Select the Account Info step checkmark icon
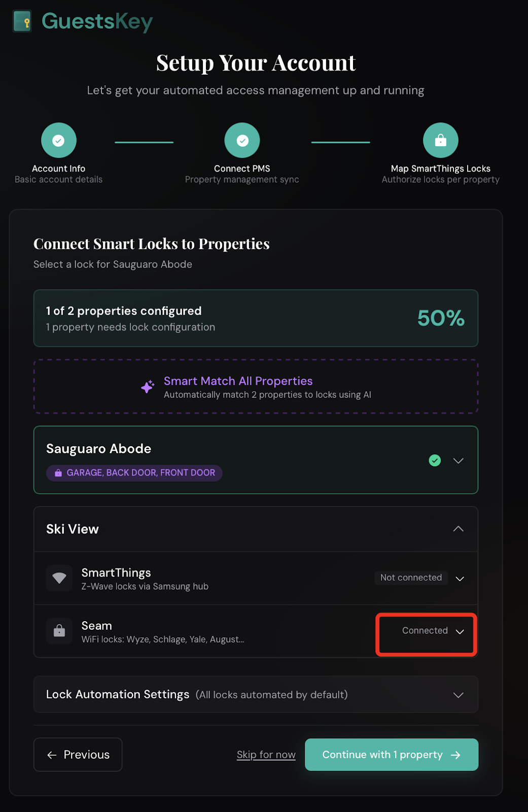This screenshot has width=528, height=812. 58,140
